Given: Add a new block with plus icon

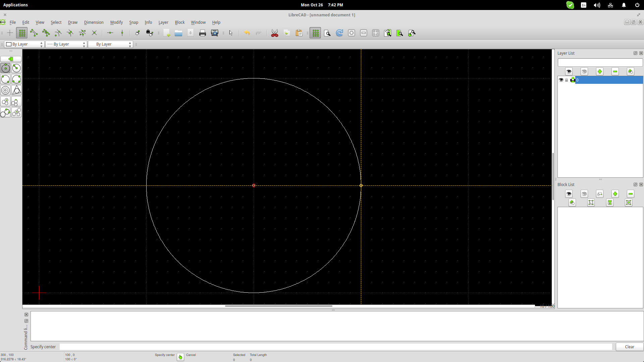Looking at the screenshot, I should pyautogui.click(x=615, y=194).
